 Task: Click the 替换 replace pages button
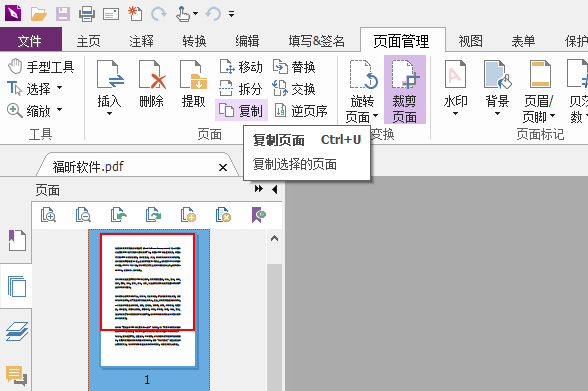coord(294,67)
